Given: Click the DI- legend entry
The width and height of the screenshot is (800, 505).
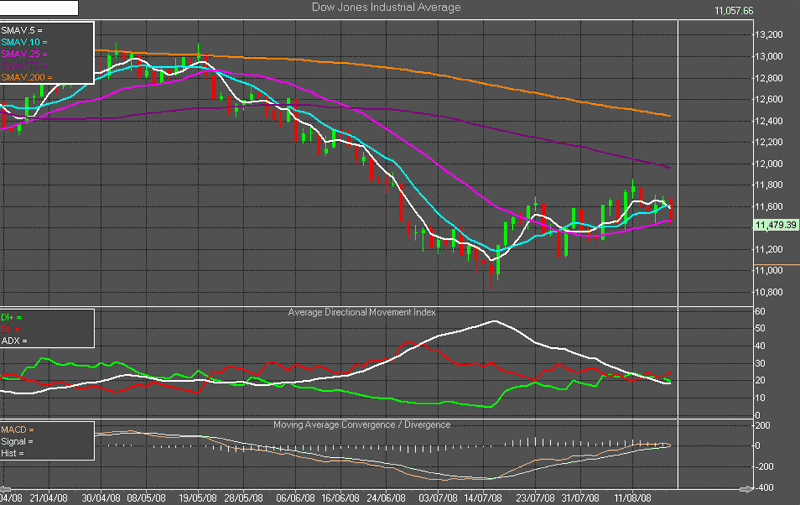Looking at the screenshot, I should (10, 329).
